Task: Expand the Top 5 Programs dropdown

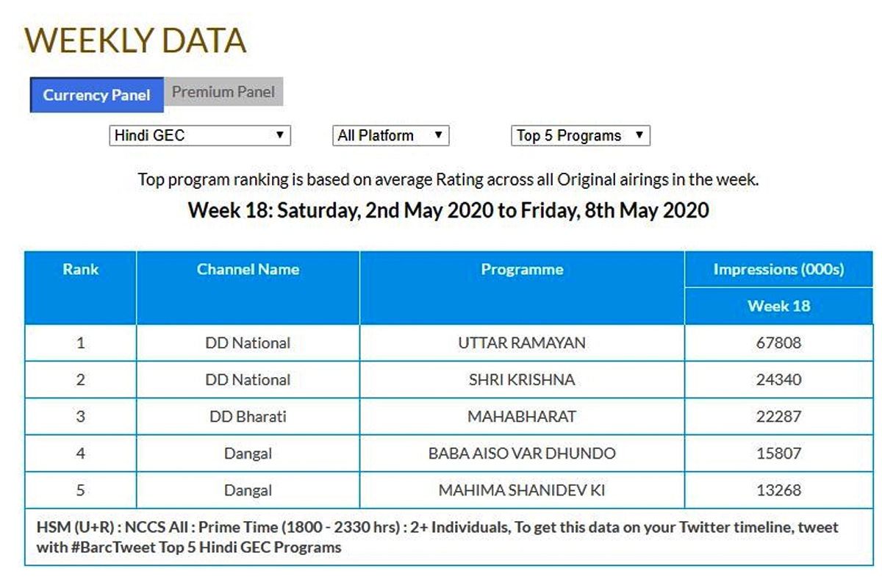Action: click(x=580, y=136)
